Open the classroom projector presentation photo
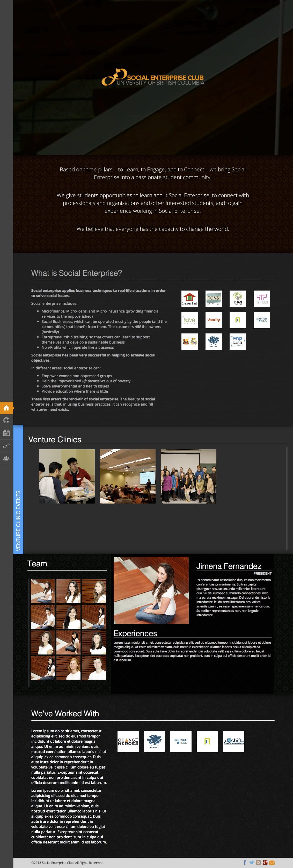 128,476
